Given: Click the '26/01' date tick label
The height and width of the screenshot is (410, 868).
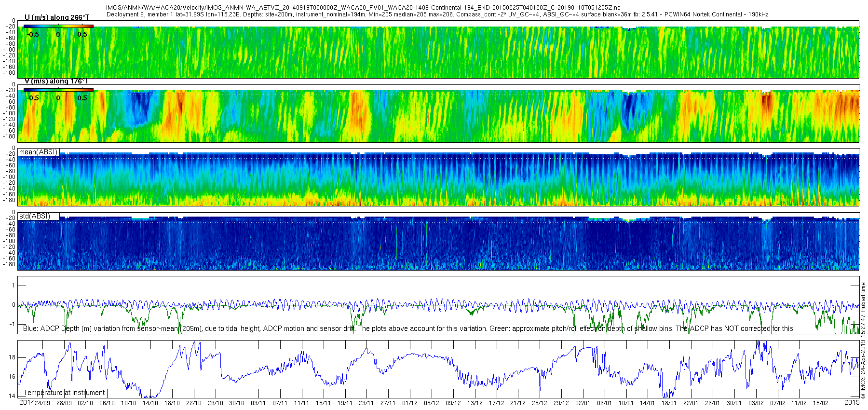Looking at the screenshot, I should (713, 403).
